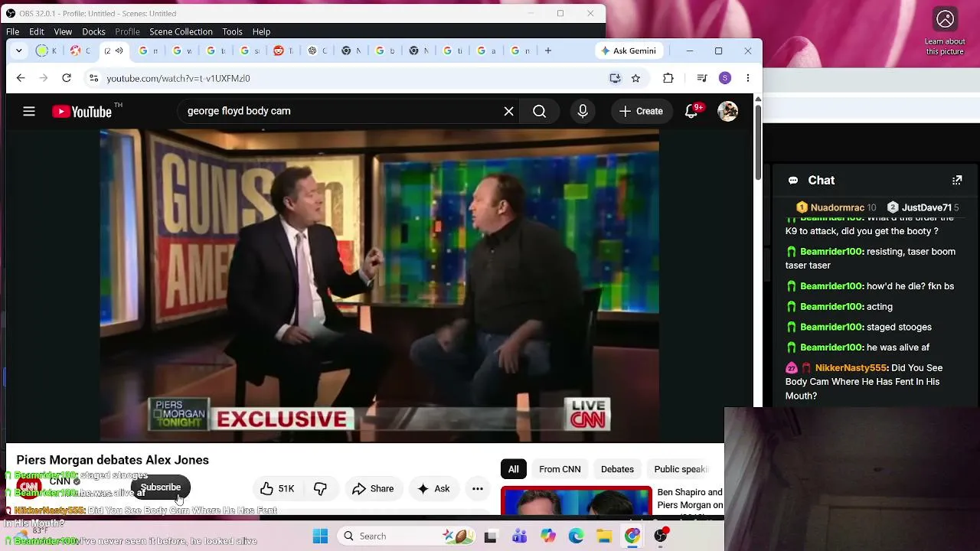Click the Ask button under the video

(x=433, y=488)
